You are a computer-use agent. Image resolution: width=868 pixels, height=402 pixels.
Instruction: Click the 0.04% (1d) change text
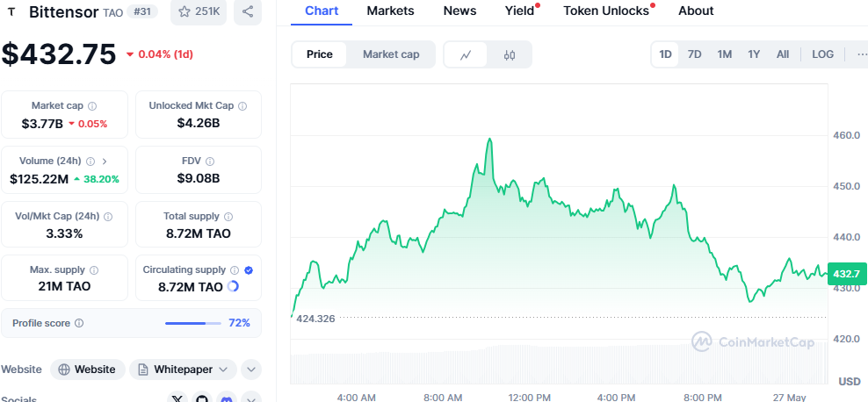(x=165, y=54)
